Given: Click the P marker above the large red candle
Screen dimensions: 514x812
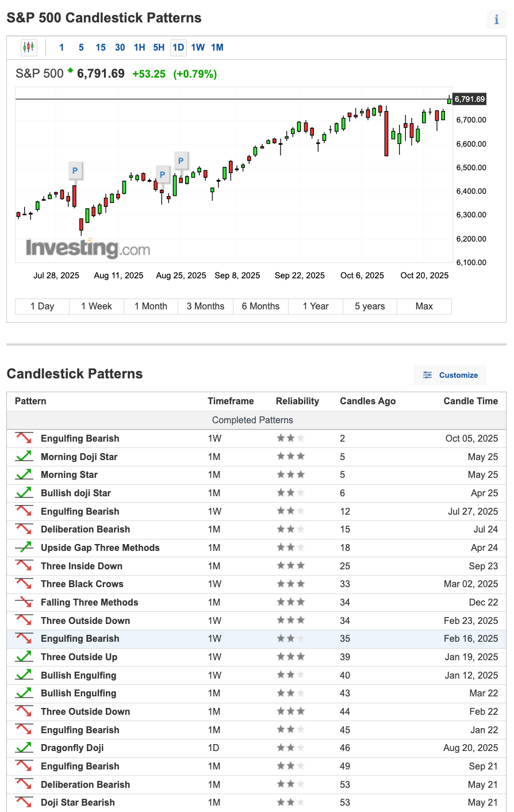Looking at the screenshot, I should pos(75,171).
